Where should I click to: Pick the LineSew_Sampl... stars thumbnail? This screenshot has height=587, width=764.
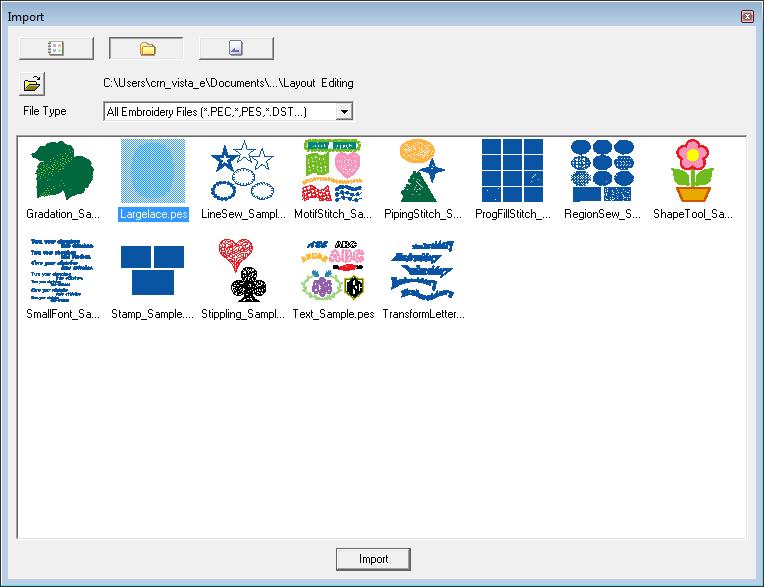point(243,170)
